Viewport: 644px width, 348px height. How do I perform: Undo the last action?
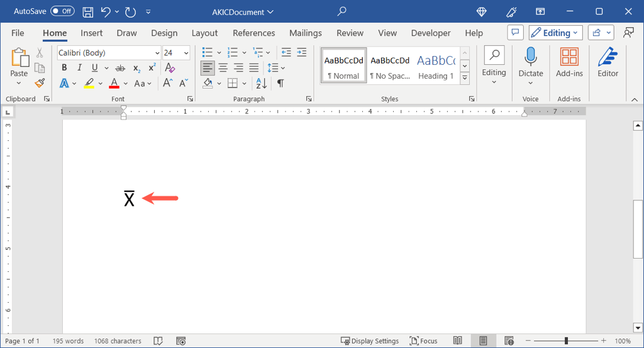pos(106,12)
